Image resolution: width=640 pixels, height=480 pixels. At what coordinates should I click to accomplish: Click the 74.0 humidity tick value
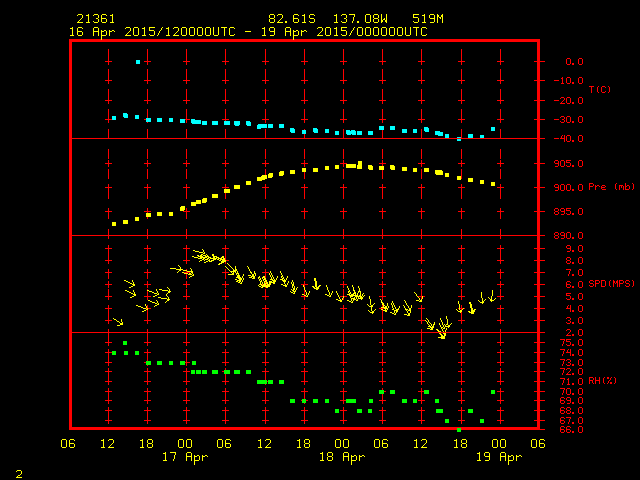571,353
